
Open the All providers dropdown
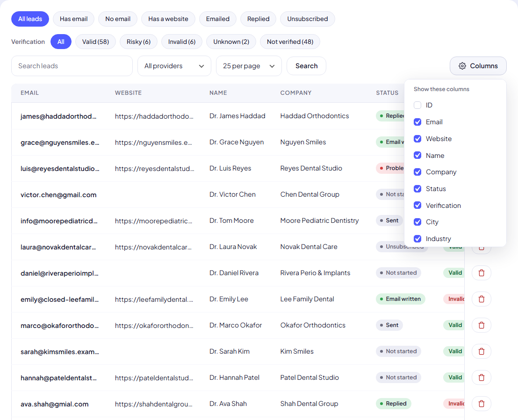[174, 66]
